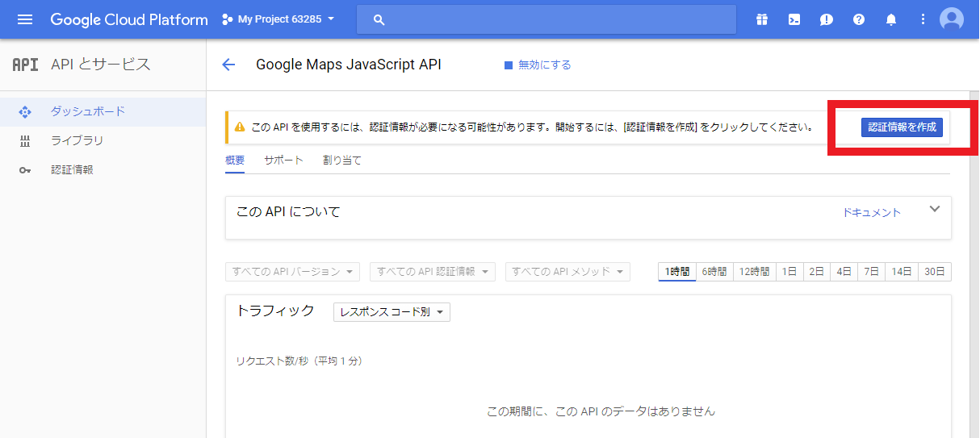Viewport: 980px width, 438px height.
Task: Click the library grid icon
Action: pyautogui.click(x=25, y=141)
